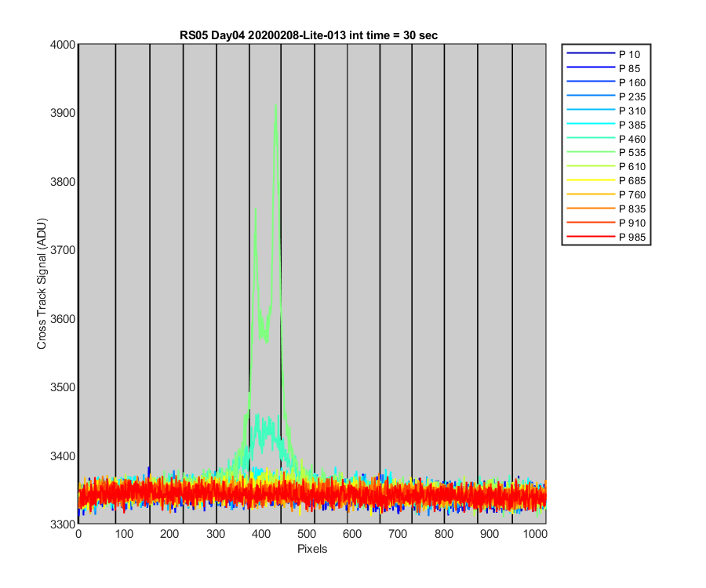
Task: Click the y-axis tick label 3900
Action: click(x=63, y=113)
